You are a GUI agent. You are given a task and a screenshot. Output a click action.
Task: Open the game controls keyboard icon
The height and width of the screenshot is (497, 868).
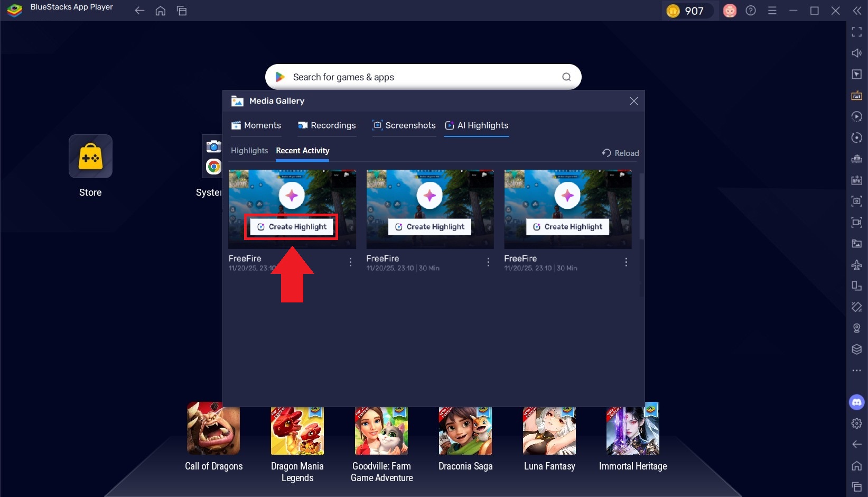(x=856, y=95)
